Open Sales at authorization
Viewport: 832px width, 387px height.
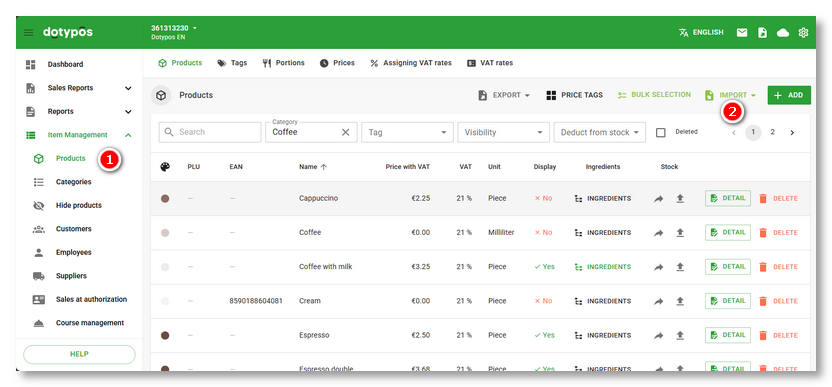[x=80, y=299]
